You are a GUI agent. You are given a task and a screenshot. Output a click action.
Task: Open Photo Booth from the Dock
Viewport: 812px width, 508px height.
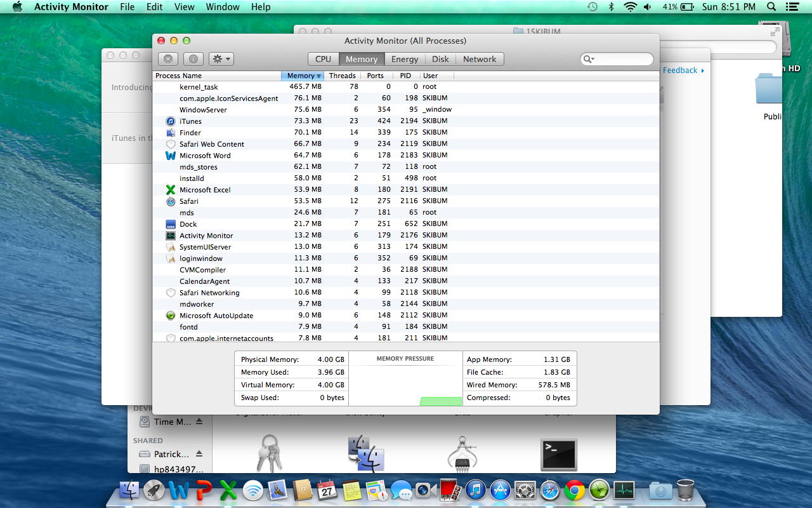[451, 490]
